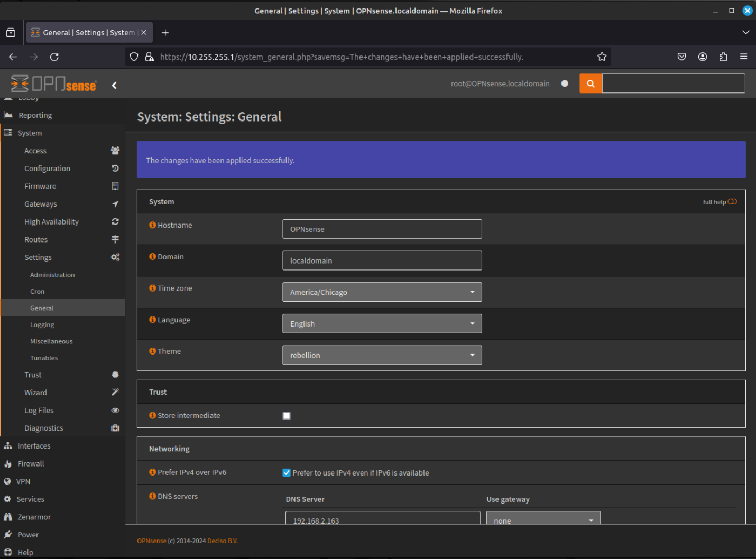This screenshot has height=559, width=756.
Task: Go back to previous page
Action: pos(13,57)
